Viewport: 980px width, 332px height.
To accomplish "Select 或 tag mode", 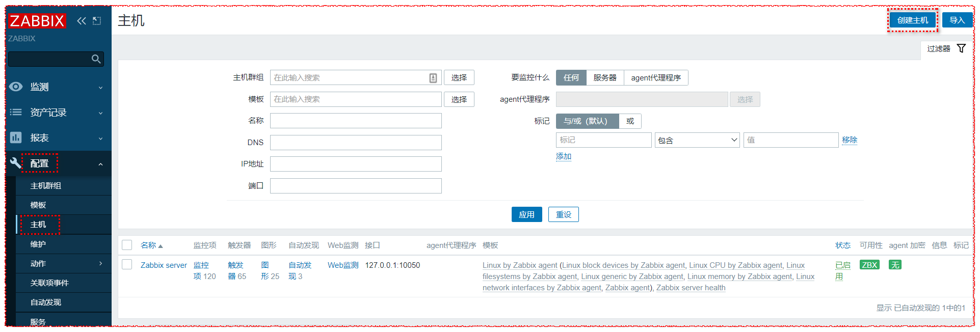I will coord(630,121).
